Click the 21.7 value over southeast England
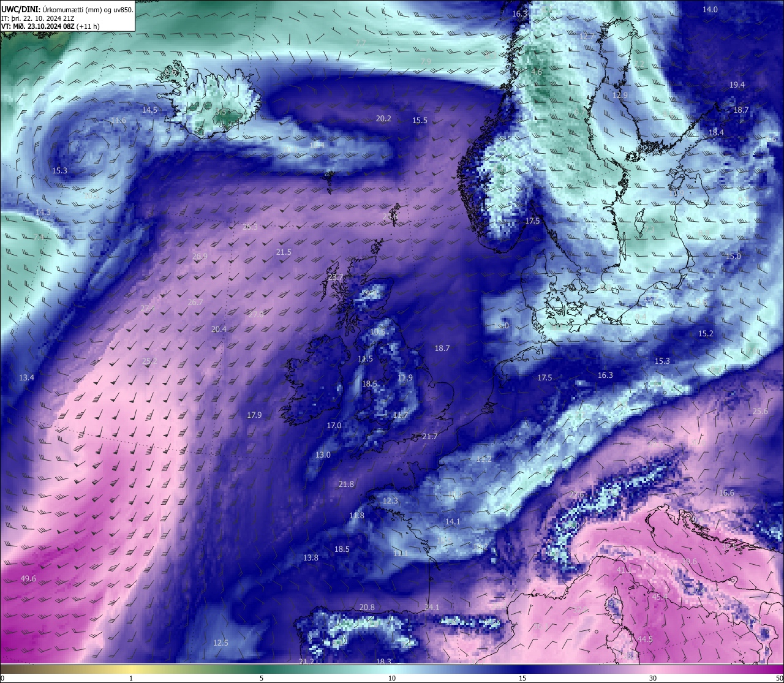Screen dimensions: 784x683 [x=430, y=436]
